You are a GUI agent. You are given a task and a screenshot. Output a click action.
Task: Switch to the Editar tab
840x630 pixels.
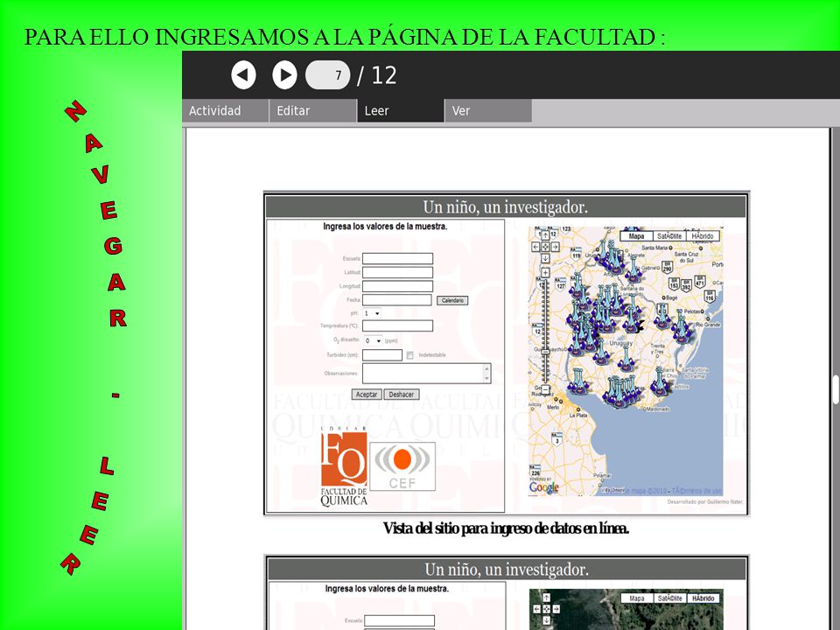pos(313,111)
